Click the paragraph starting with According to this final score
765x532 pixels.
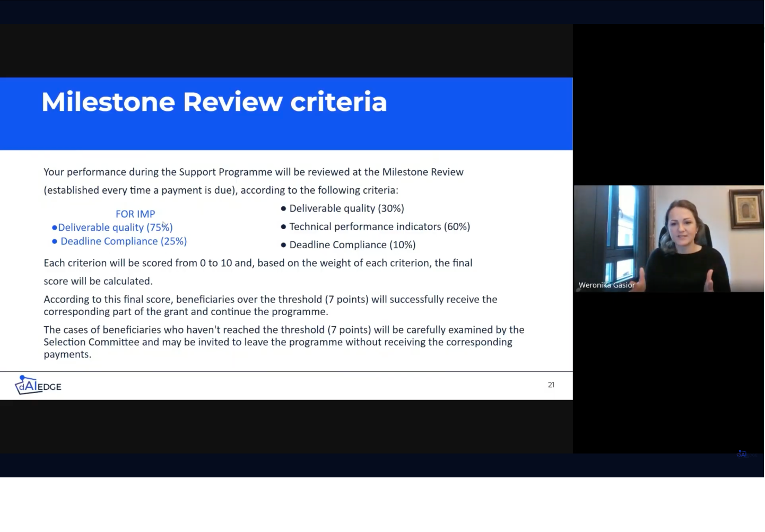[x=270, y=306]
